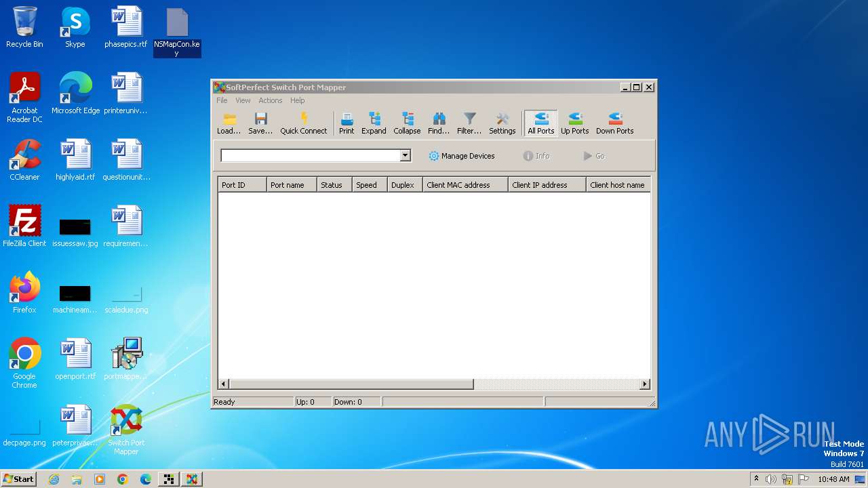Toggle the All Ports view
Image resolution: width=868 pixels, height=488 pixels.
tap(541, 123)
